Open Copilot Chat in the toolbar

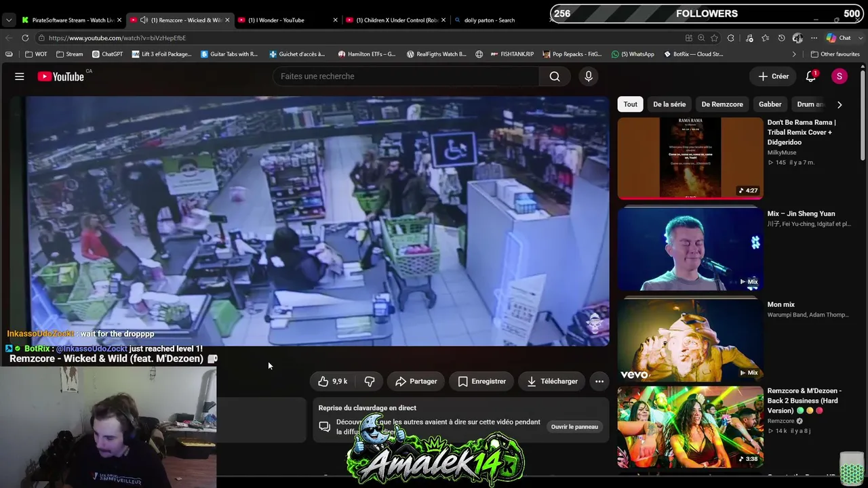pos(840,38)
